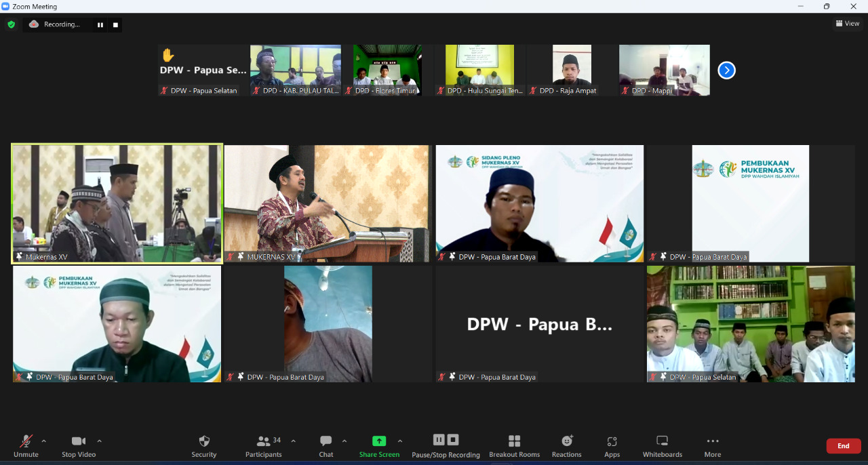This screenshot has height=465, width=868.
Task: Select the name-only 'DPW - Papua B...' tile
Action: (x=539, y=324)
